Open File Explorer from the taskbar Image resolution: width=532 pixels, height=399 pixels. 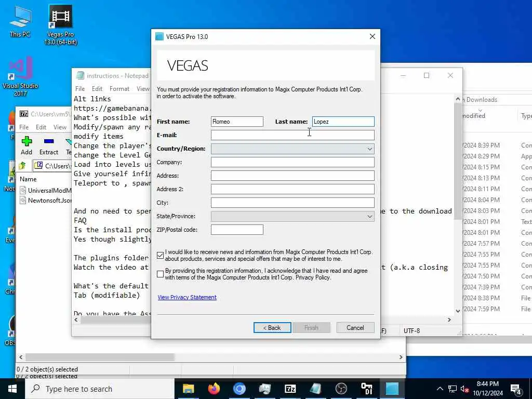[x=188, y=389]
